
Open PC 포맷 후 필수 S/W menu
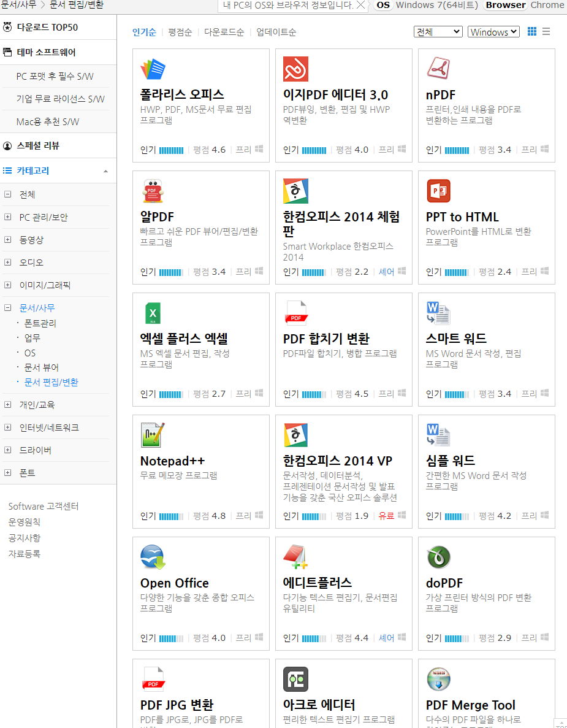point(55,76)
